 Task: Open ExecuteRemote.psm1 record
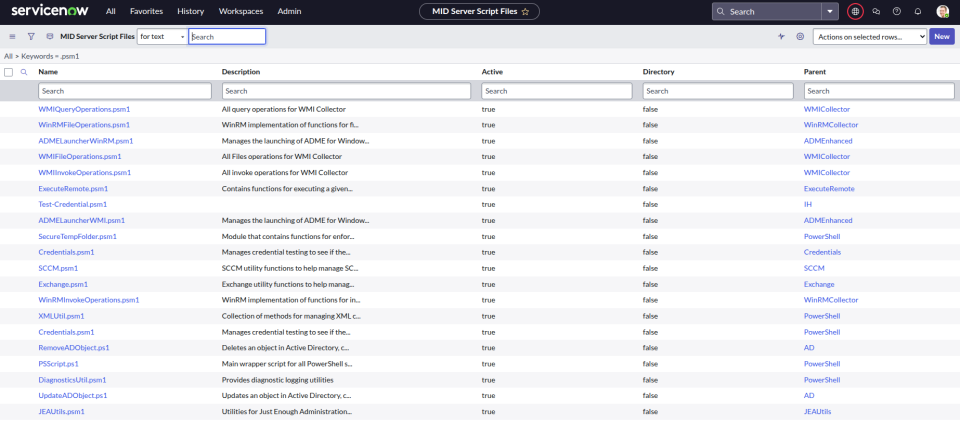tap(73, 189)
